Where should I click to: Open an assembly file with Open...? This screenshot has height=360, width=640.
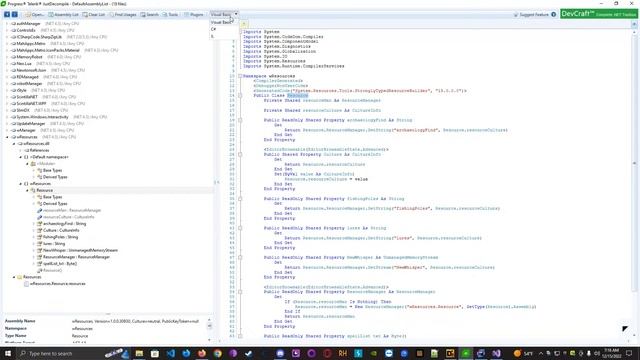click(34, 14)
